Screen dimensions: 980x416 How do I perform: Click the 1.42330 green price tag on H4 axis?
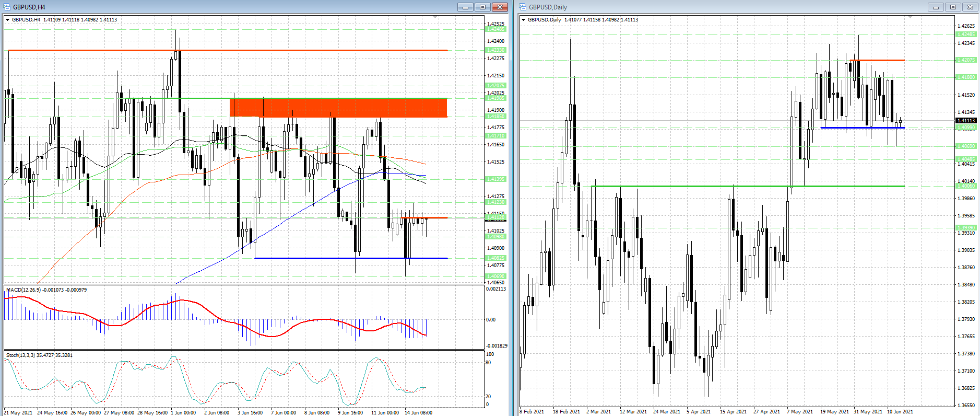point(496,50)
